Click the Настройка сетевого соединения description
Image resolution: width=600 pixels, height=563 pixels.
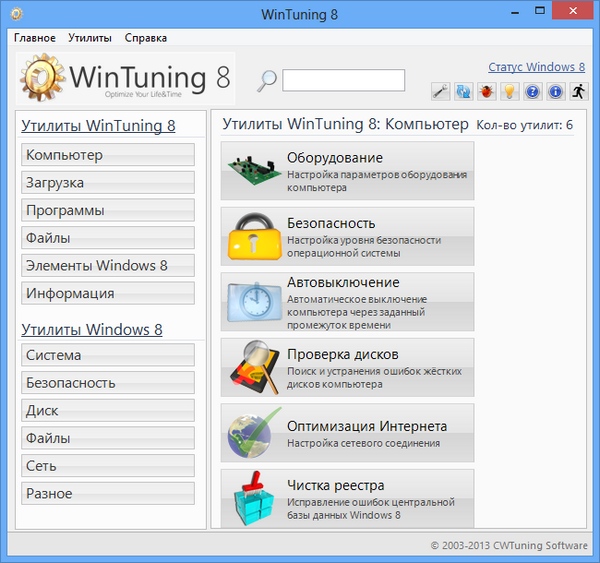tap(364, 443)
